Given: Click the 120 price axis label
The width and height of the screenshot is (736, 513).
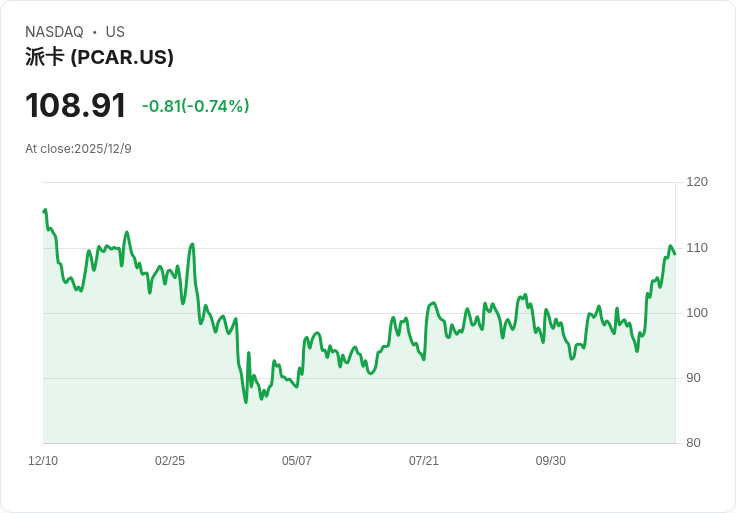Looking at the screenshot, I should (x=697, y=182).
